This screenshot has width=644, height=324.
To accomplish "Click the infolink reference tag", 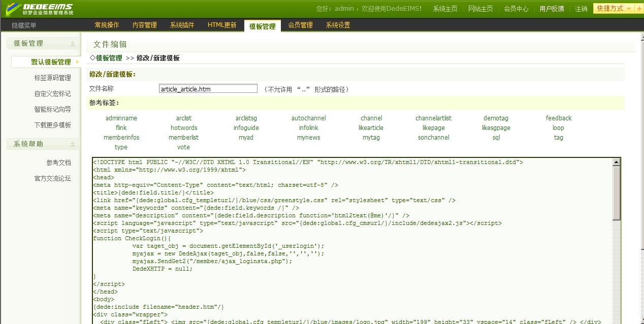I will 309,128.
